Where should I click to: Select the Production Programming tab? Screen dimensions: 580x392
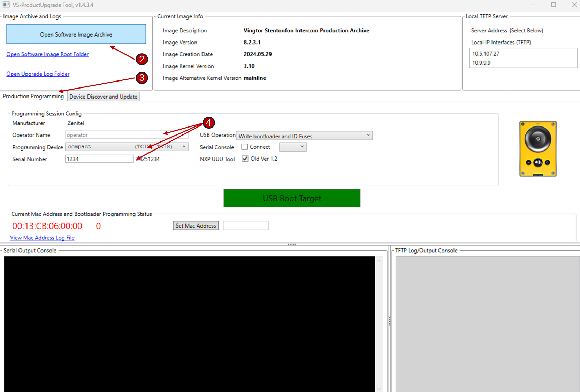[33, 97]
